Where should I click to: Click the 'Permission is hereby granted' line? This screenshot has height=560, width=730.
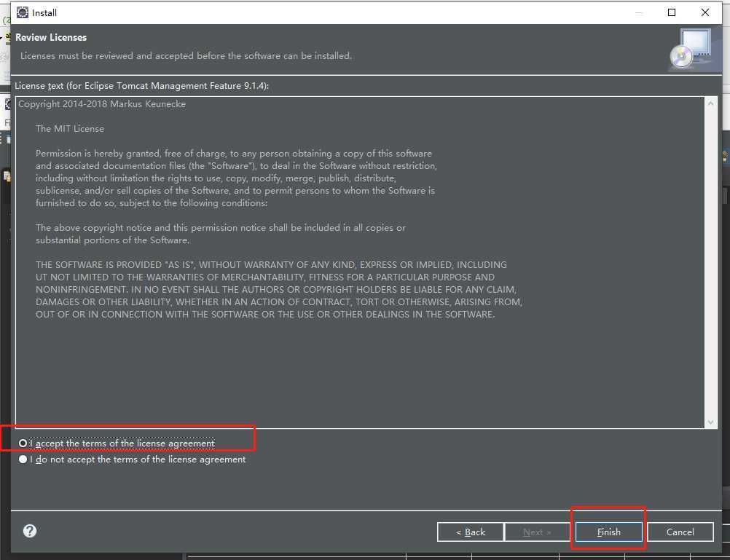[234, 154]
